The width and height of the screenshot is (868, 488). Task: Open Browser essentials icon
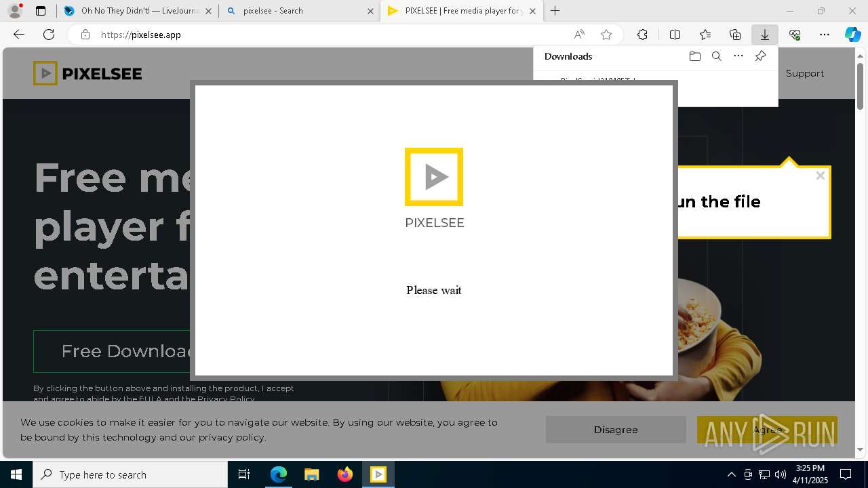[x=795, y=35]
